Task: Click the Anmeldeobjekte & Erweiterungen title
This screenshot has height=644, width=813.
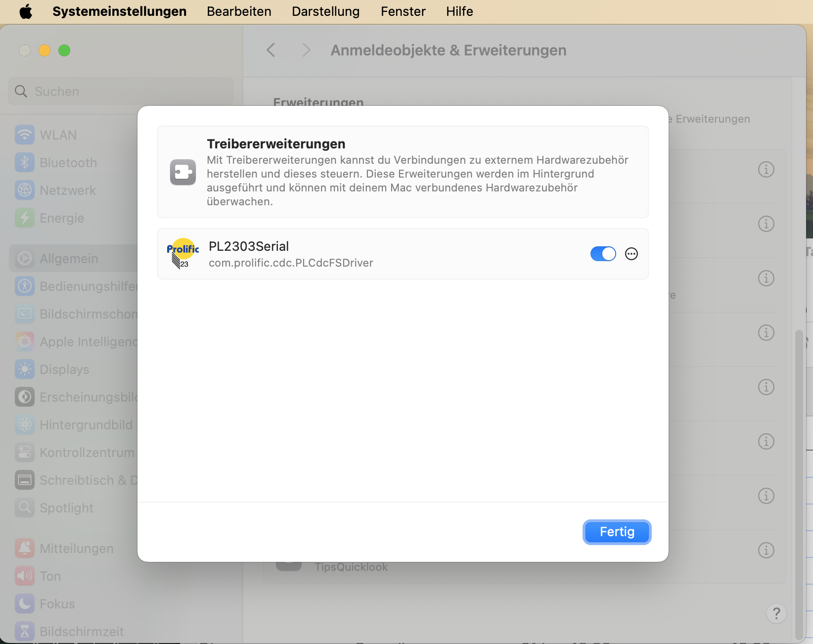Action: tap(449, 50)
